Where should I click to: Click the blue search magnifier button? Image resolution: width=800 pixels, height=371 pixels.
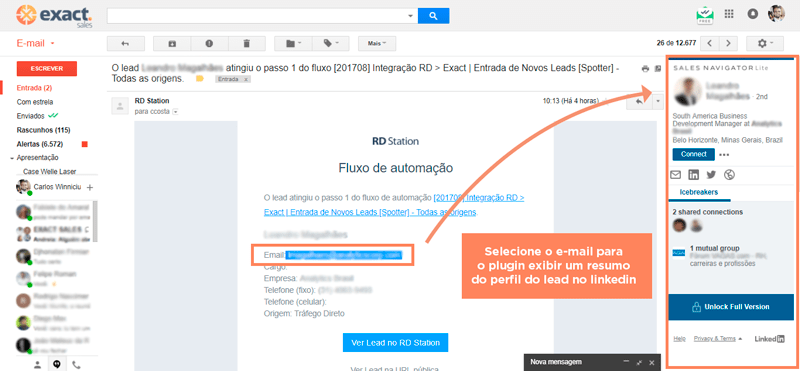(x=433, y=16)
